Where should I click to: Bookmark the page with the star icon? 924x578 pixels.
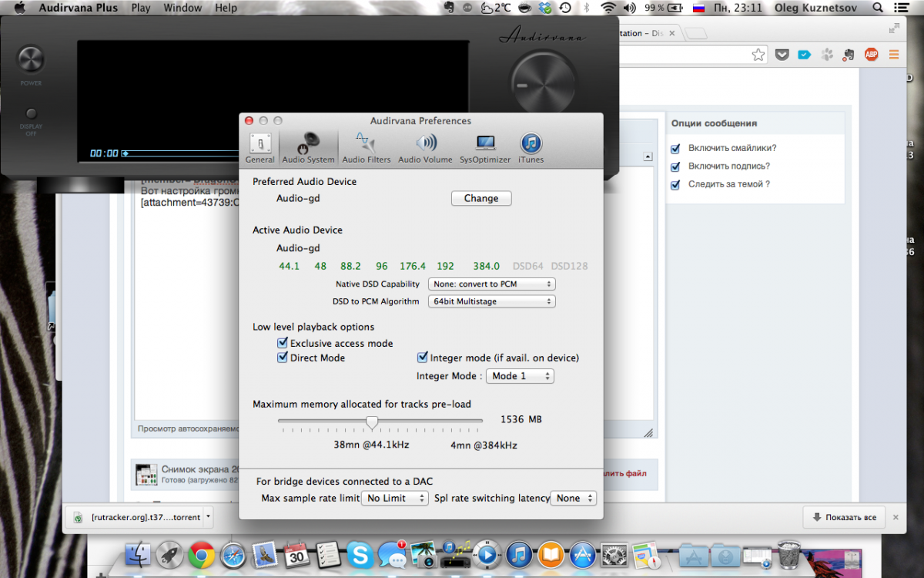[x=758, y=54]
